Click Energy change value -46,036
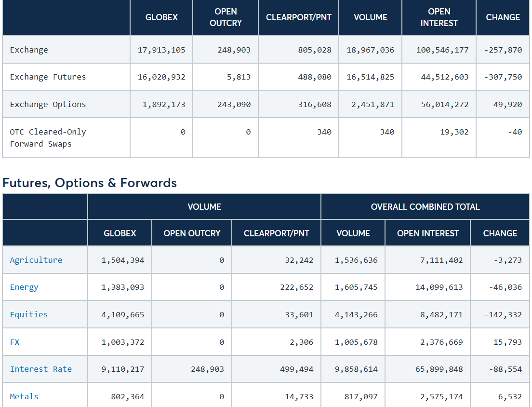 [x=505, y=287]
